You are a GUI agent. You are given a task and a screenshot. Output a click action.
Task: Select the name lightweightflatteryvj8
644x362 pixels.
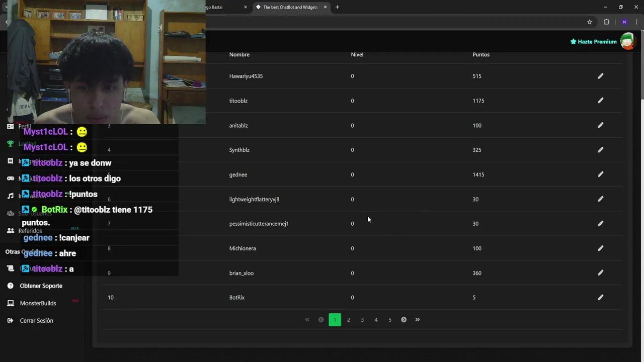[x=254, y=199]
